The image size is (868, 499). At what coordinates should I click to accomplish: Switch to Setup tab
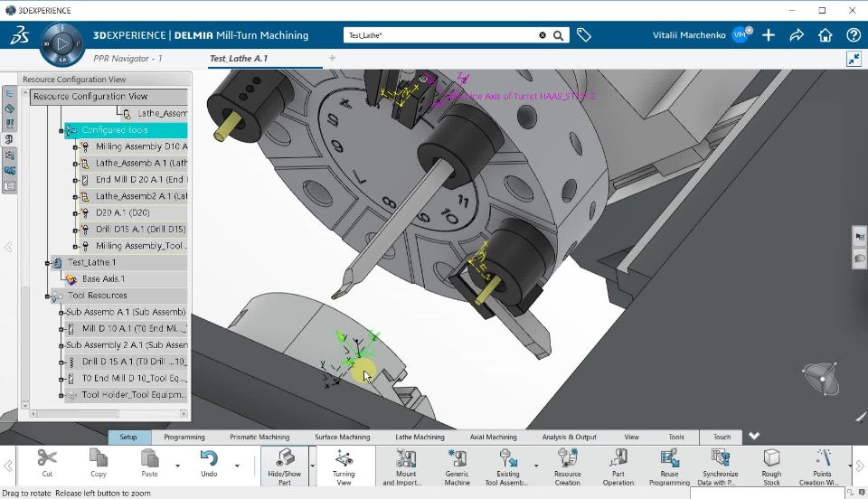coord(128,437)
